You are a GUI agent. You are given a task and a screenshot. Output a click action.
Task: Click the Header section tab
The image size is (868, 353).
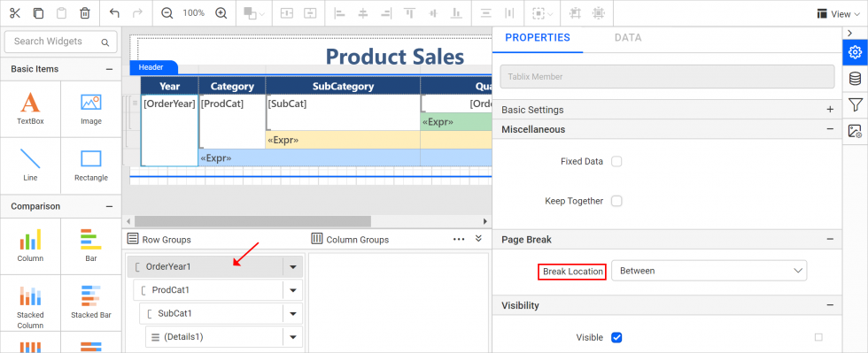coord(153,67)
